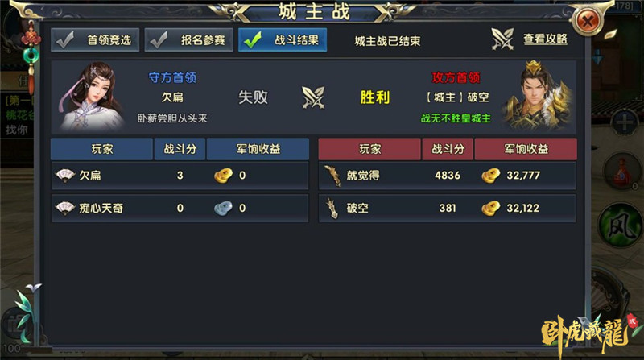The height and width of the screenshot is (360, 644).
Task: Open 查看攻略 strategy guide link
Action: (x=545, y=39)
